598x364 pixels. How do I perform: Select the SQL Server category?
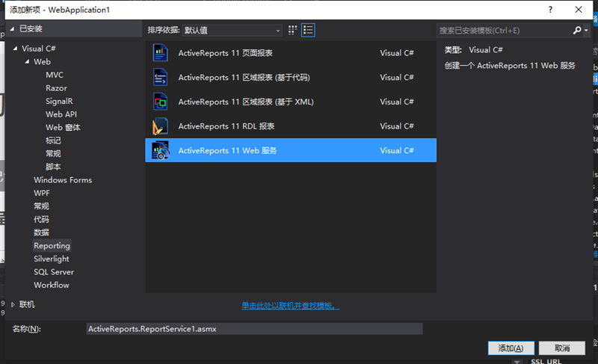pos(53,272)
